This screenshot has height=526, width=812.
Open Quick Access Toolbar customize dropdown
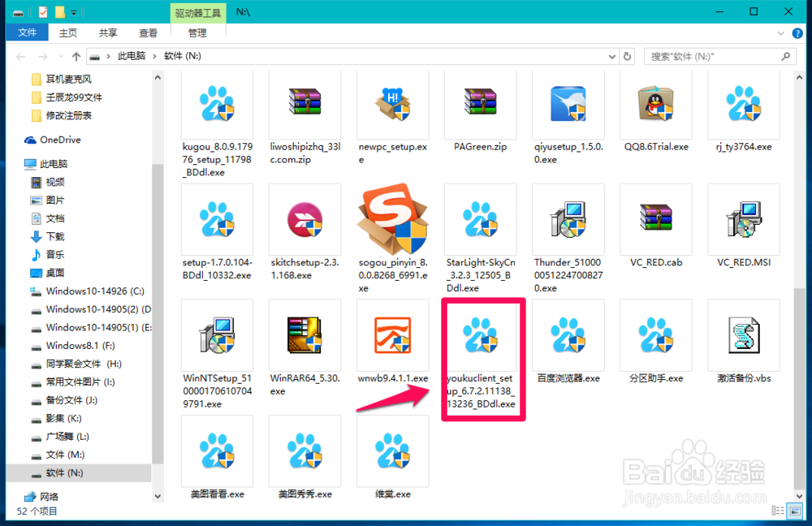tap(74, 12)
